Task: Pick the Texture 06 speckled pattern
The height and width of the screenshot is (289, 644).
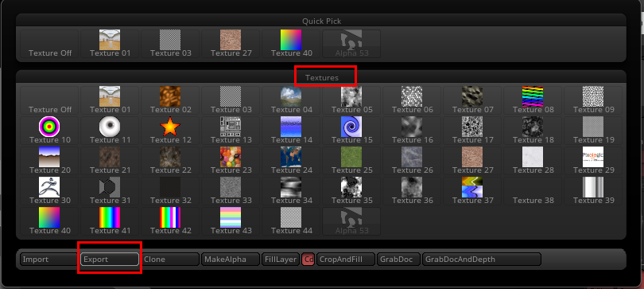Action: tap(412, 100)
